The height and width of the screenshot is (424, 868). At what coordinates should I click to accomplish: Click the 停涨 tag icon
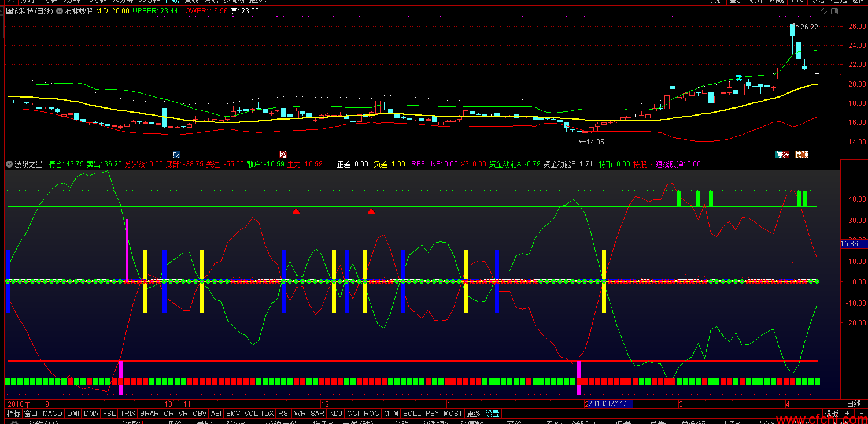click(782, 154)
